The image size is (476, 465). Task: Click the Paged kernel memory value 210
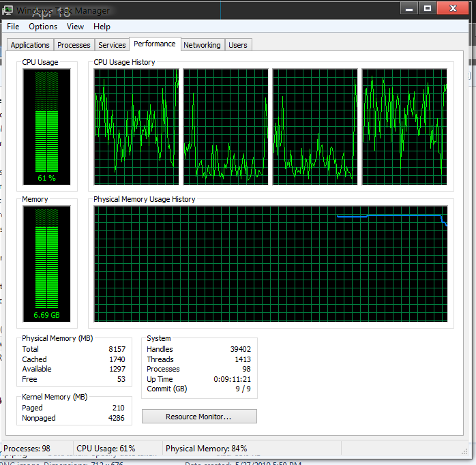119,408
